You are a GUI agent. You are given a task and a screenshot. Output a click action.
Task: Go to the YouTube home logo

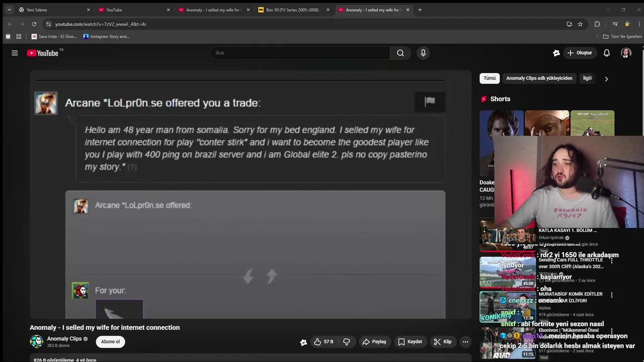(43, 53)
